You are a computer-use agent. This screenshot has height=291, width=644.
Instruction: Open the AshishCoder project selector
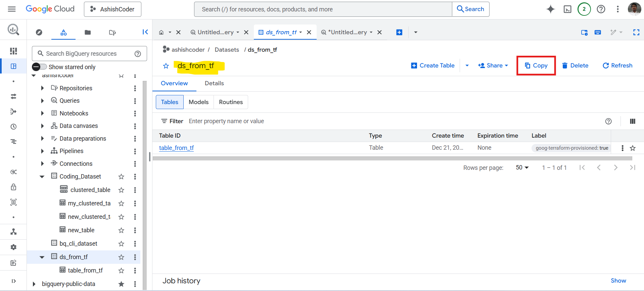click(x=112, y=9)
